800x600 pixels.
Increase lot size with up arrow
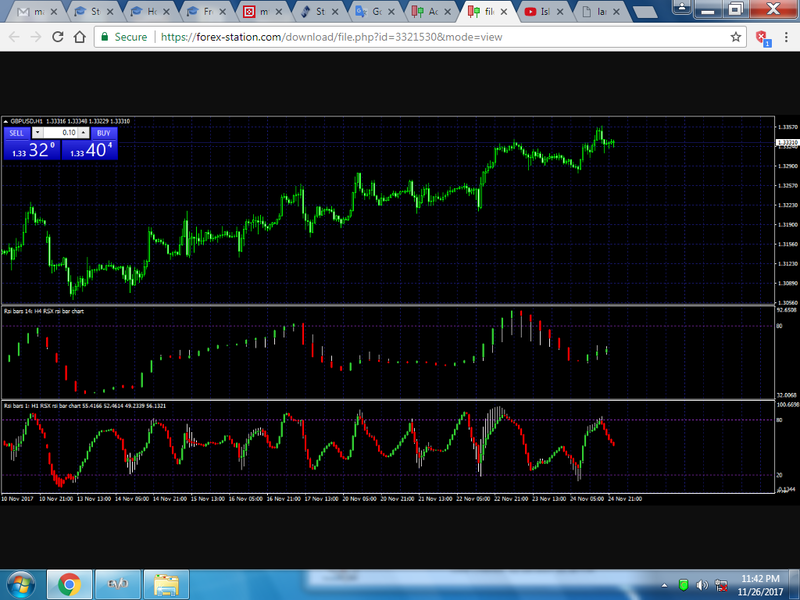[83, 133]
